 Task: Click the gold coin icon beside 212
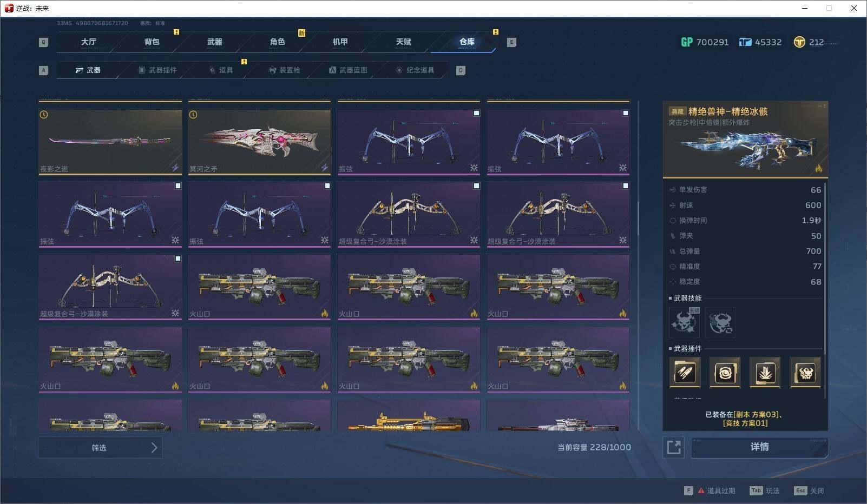click(799, 42)
